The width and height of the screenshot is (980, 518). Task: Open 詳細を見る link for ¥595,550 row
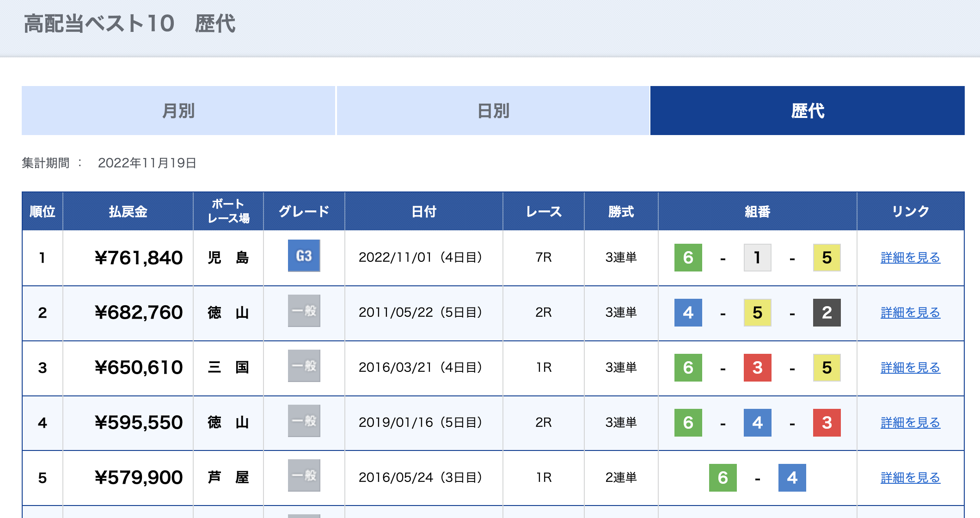[x=910, y=423]
